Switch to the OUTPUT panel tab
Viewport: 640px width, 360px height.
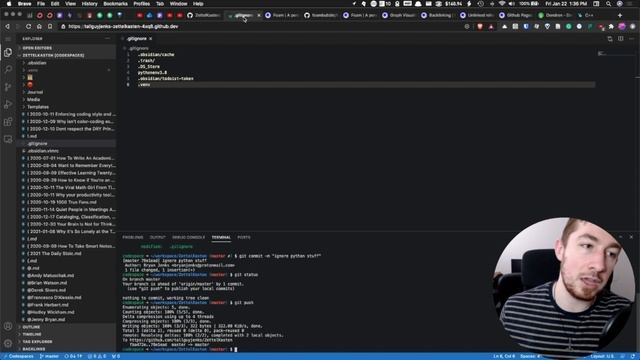tap(158, 237)
